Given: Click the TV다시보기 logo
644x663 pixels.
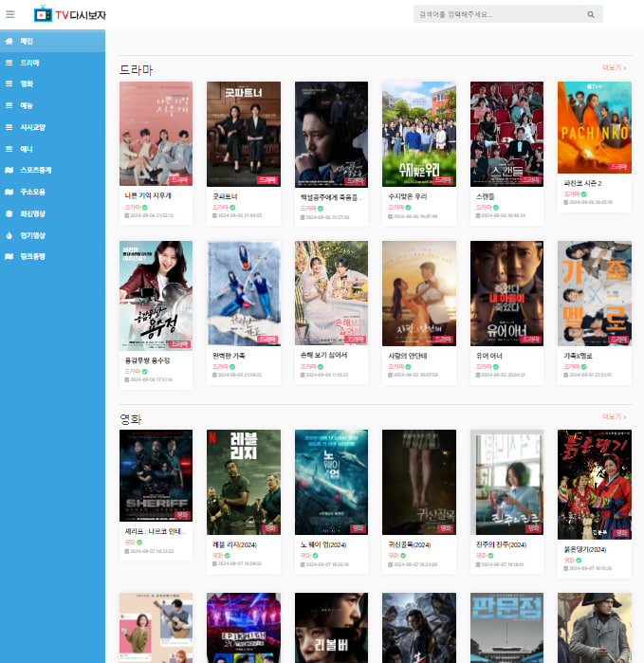Looking at the screenshot, I should [x=70, y=15].
